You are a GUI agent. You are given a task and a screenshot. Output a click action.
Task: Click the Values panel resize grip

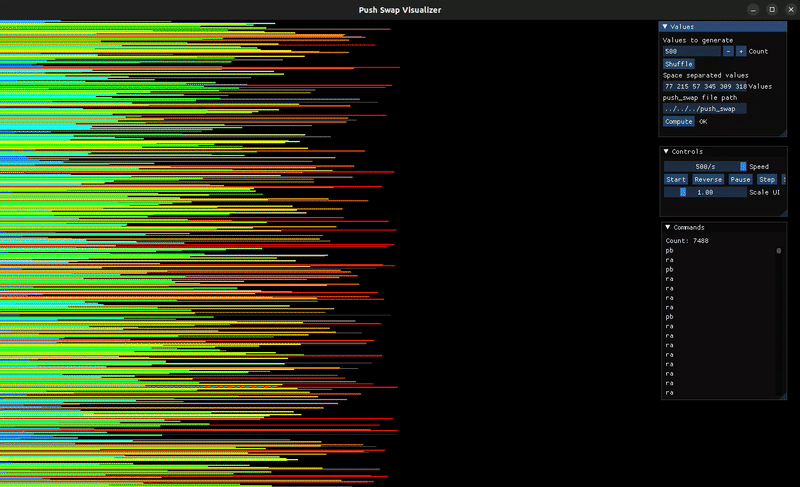783,133
